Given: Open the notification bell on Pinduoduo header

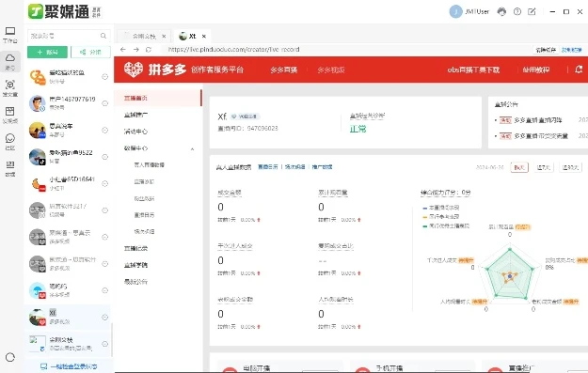Looking at the screenshot, I should coord(579,70).
